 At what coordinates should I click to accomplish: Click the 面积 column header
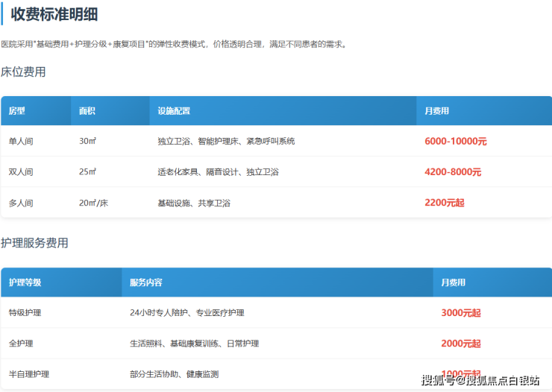[x=87, y=111]
